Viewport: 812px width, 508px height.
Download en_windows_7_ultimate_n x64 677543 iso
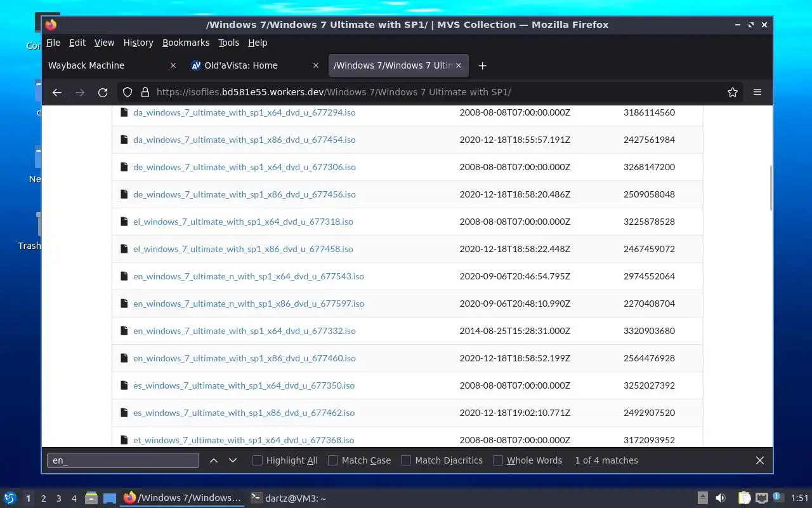(249, 276)
